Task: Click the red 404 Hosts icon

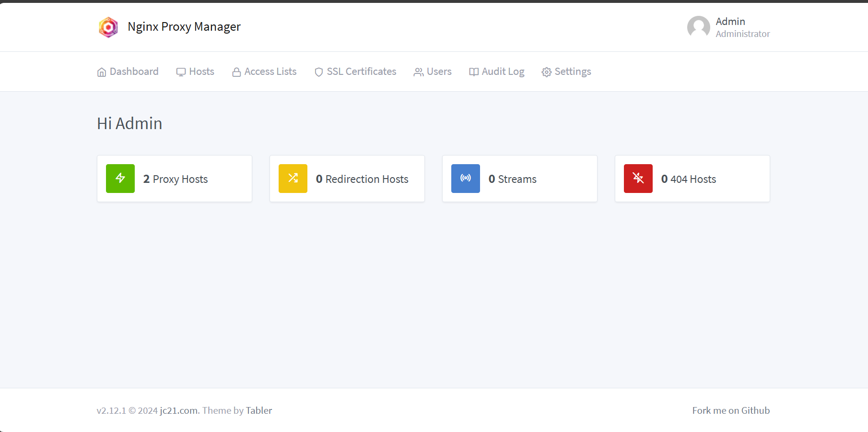Action: click(x=638, y=179)
